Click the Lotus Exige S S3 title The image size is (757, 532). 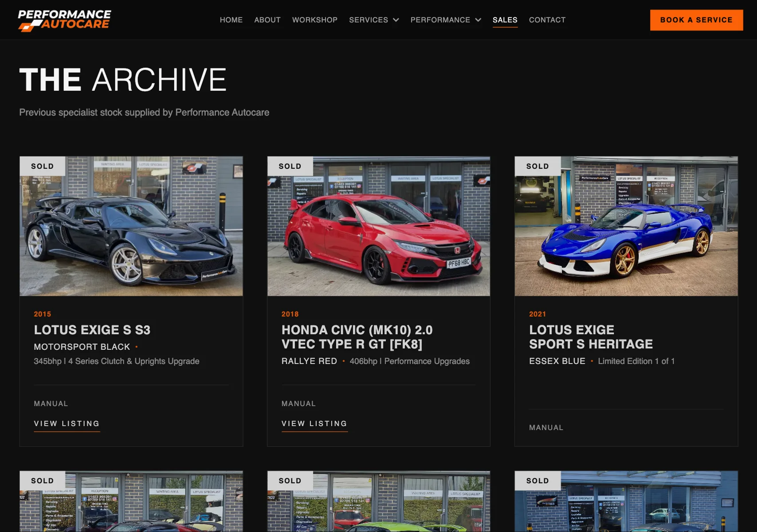92,330
